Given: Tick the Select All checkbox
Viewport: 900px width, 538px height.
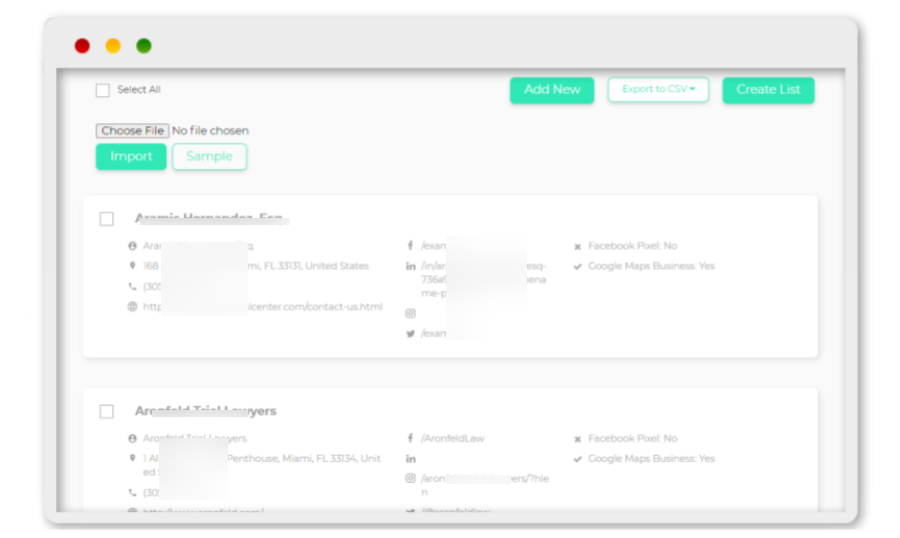Looking at the screenshot, I should pyautogui.click(x=103, y=90).
